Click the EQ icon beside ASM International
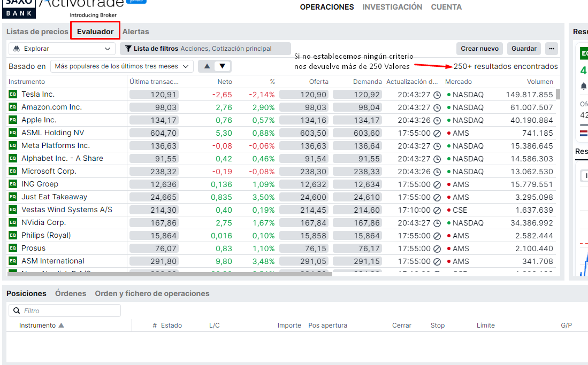Viewport: 588px width, 365px height. pyautogui.click(x=13, y=261)
